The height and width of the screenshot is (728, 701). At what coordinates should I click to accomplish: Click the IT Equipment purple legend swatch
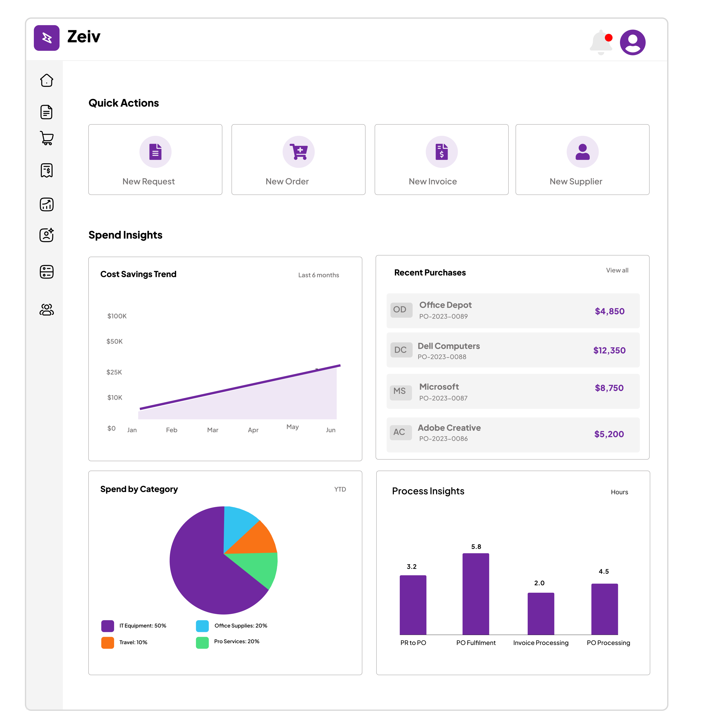[107, 626]
